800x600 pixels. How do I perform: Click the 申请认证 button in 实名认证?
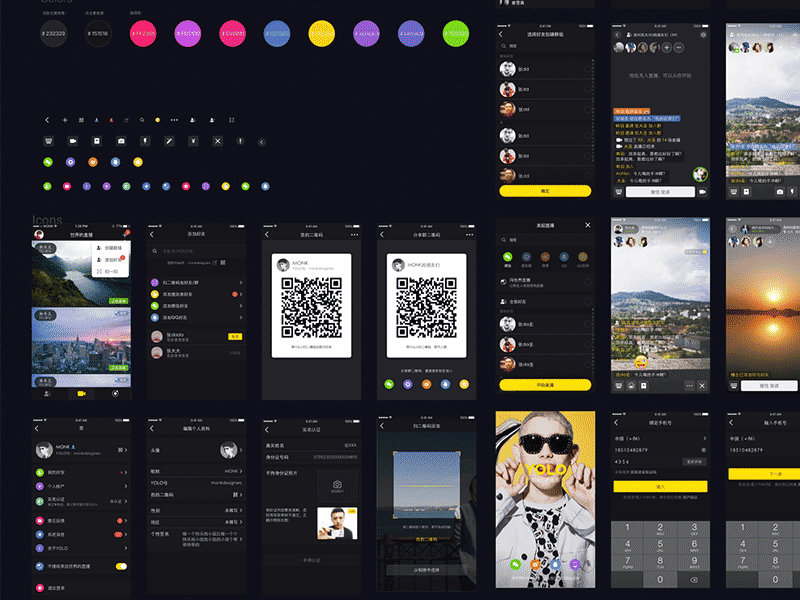311,560
